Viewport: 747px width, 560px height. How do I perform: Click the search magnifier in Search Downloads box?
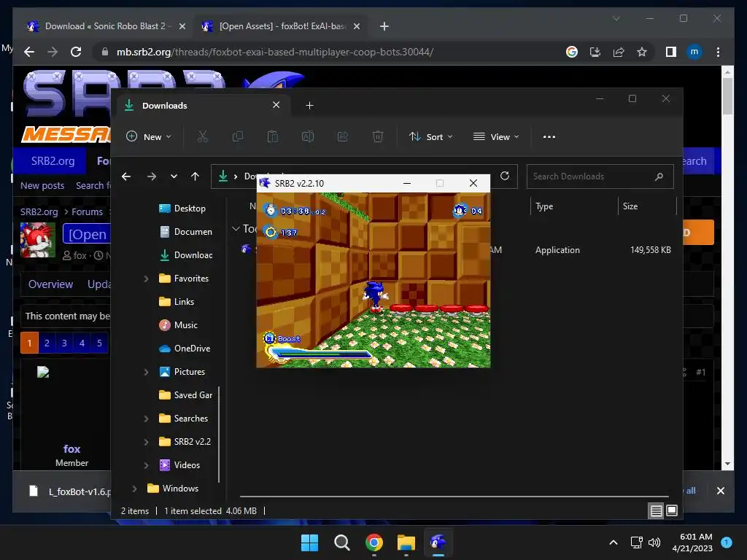point(659,176)
